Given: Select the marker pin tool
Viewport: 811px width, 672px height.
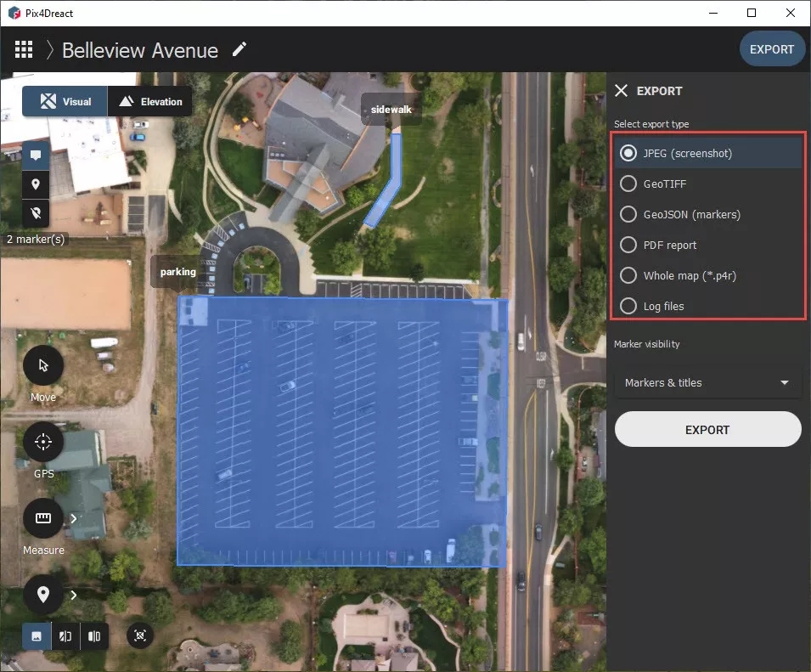Looking at the screenshot, I should point(43,595).
